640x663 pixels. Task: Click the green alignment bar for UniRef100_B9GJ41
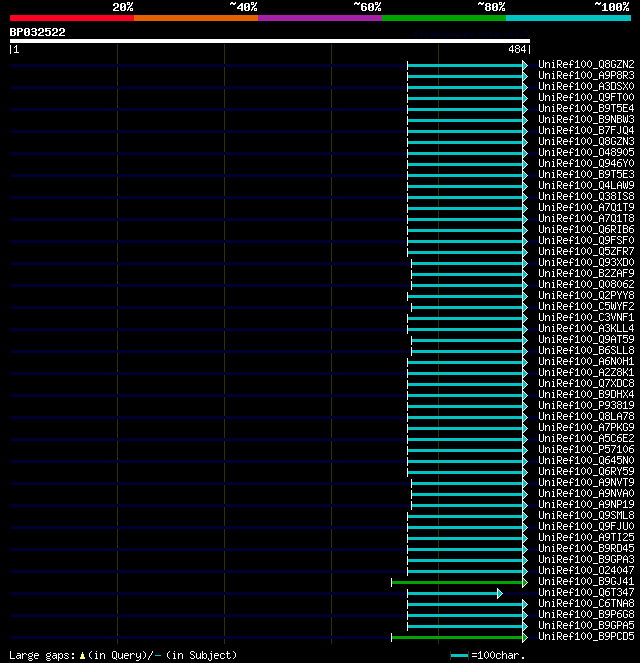tap(459, 583)
